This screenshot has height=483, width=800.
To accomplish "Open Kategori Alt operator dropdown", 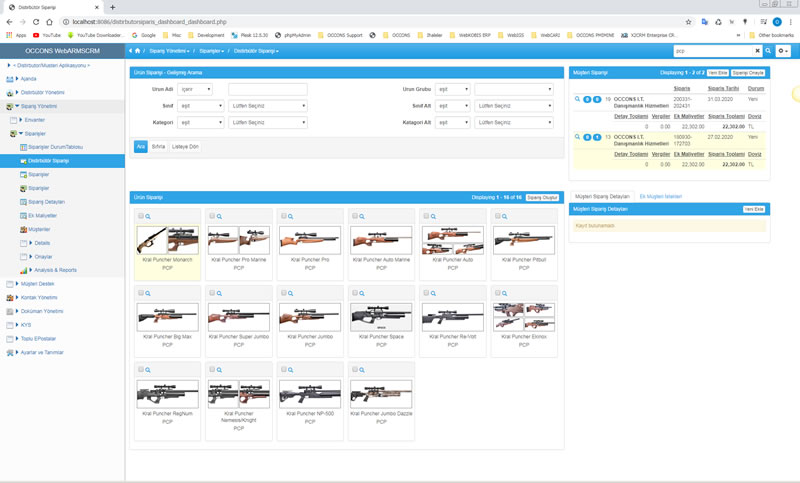I will 453,123.
